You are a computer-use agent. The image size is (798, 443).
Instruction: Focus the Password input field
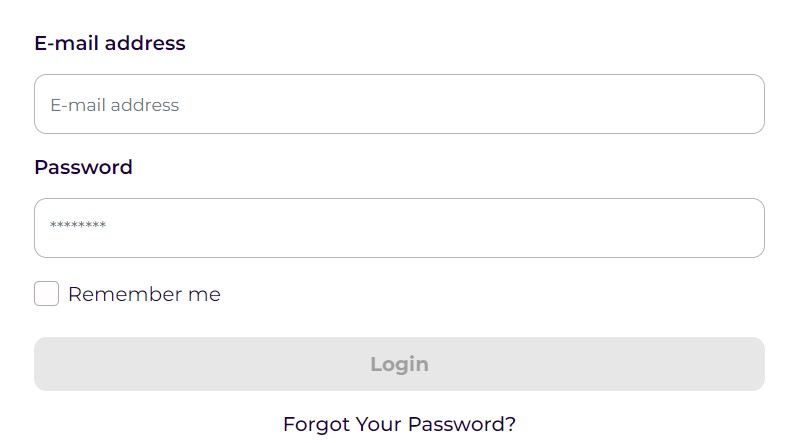tap(399, 228)
